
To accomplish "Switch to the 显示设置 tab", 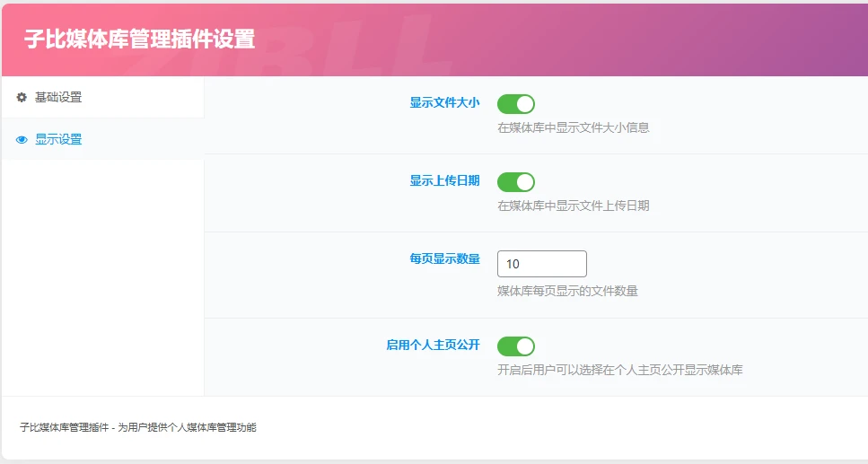I will (x=58, y=140).
